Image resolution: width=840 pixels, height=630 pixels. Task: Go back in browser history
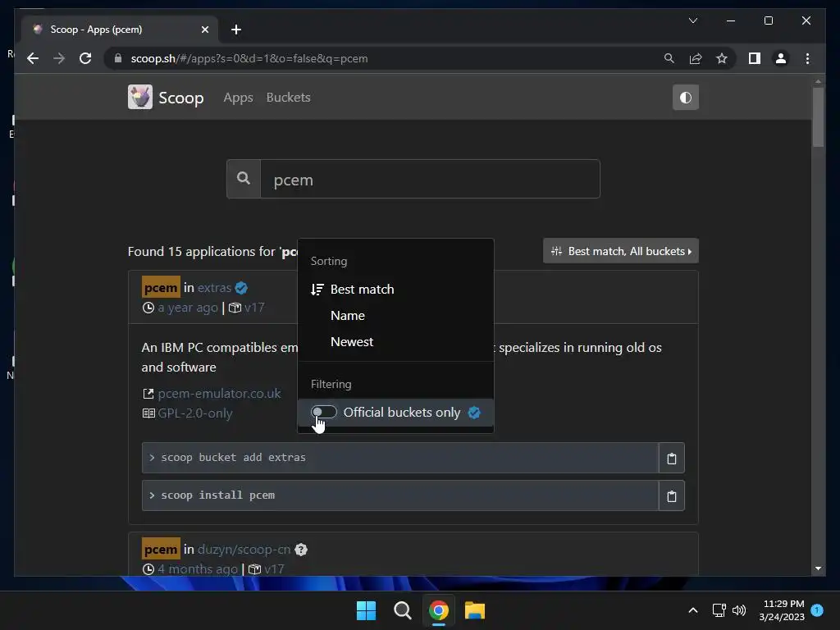(33, 58)
